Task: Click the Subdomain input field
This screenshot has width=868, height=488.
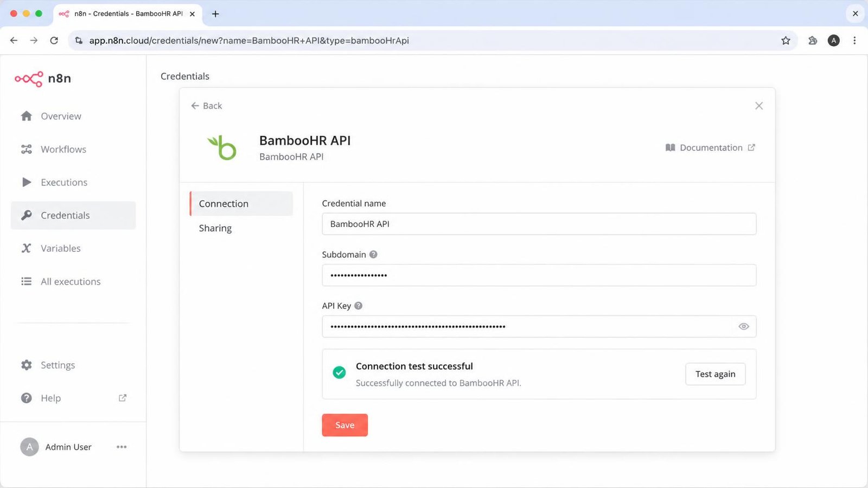Action: click(539, 275)
